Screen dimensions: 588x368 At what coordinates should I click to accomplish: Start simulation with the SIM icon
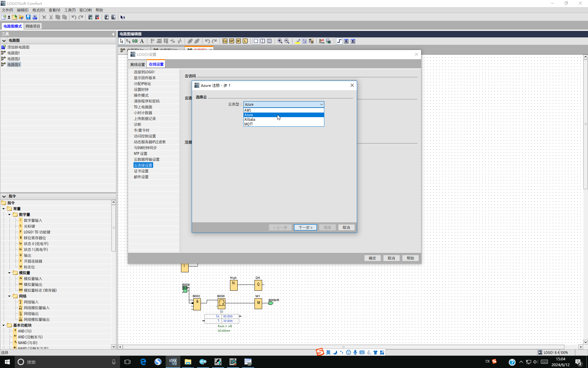[322, 41]
